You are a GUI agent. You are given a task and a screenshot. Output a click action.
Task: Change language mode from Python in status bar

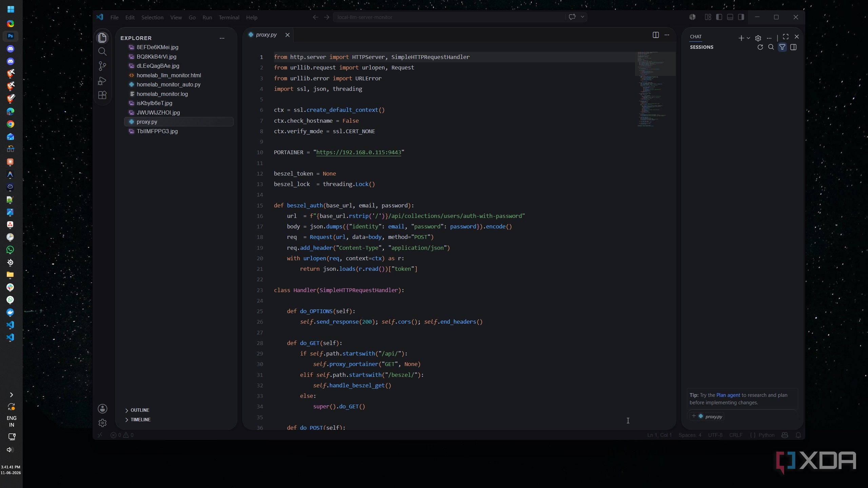click(766, 435)
